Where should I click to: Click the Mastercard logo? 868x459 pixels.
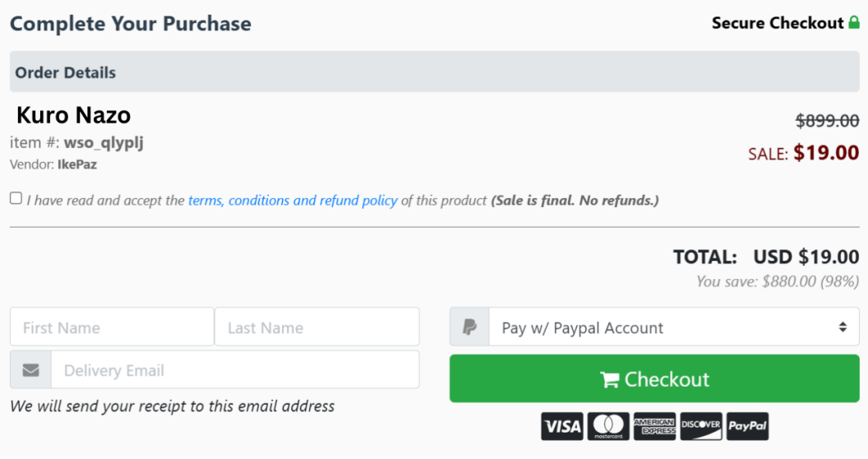click(x=608, y=426)
